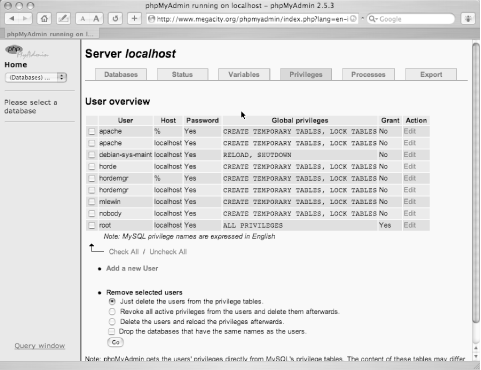Click the Uncheck All link
Image resolution: width=481 pixels, height=370 pixels.
click(x=168, y=252)
